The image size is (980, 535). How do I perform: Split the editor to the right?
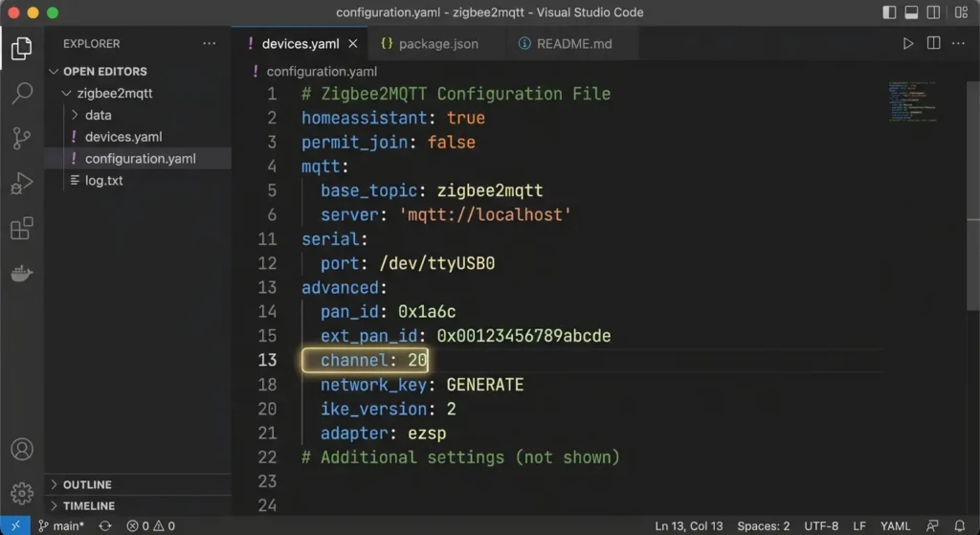coord(933,43)
